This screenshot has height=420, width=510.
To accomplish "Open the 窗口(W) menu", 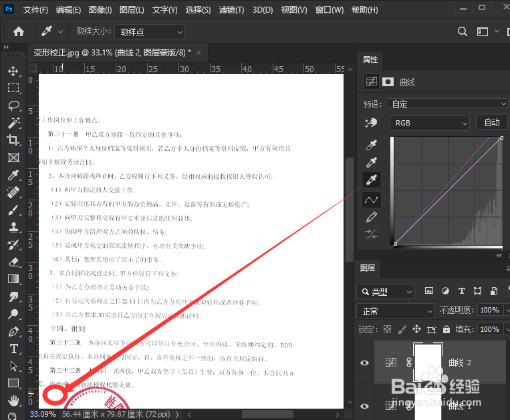I will [x=329, y=10].
